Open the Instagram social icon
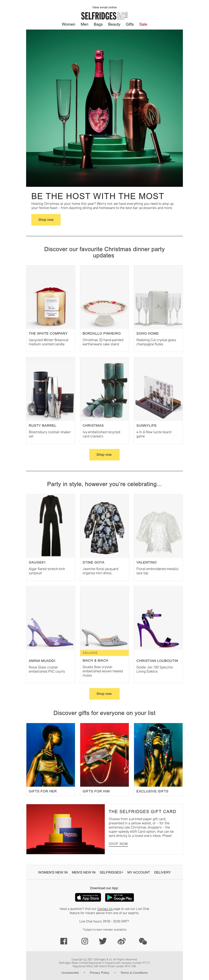Screen dimensions: 209x980 [x=85, y=941]
